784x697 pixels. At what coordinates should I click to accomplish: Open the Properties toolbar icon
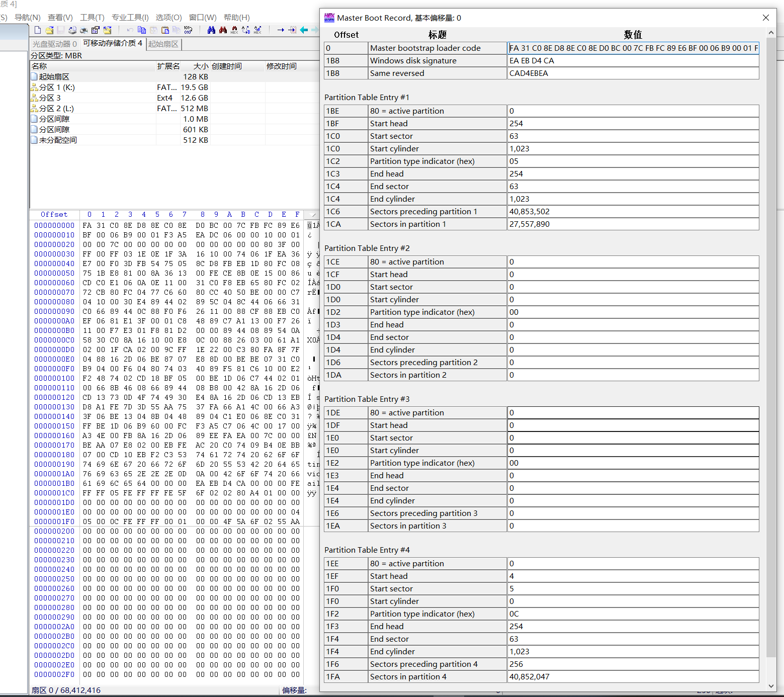tap(96, 30)
